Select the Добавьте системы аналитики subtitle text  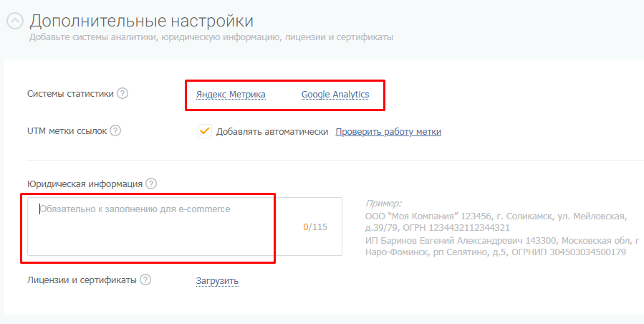211,37
